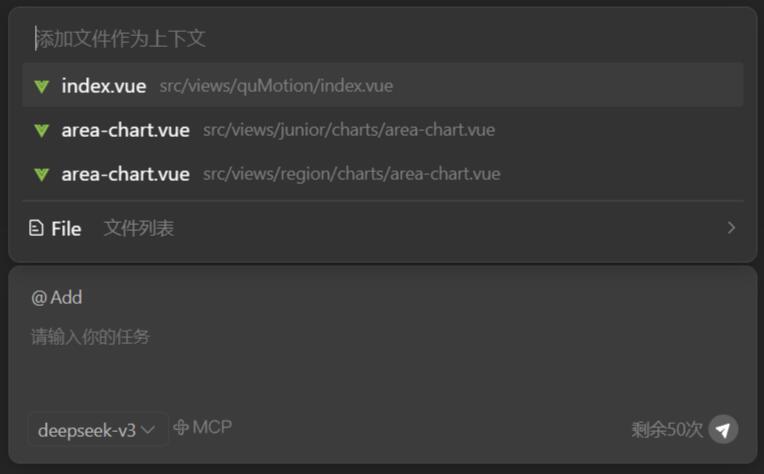Focus the 添加文件作为上下文 search field
This screenshot has height=474, width=764.
[380, 39]
